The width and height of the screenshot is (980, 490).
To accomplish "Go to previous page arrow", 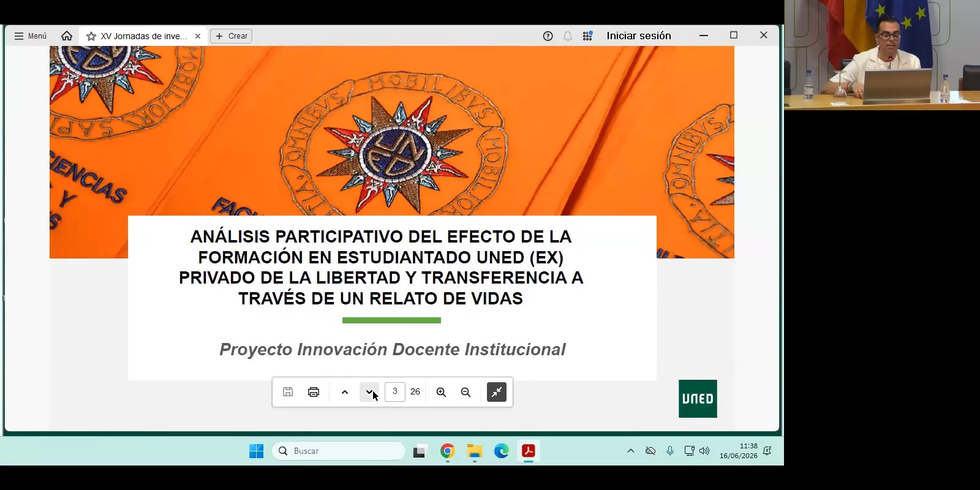I will (x=345, y=392).
